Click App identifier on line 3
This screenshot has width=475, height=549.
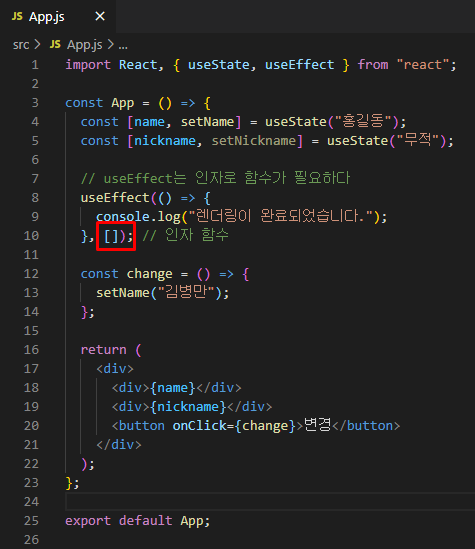point(123,103)
